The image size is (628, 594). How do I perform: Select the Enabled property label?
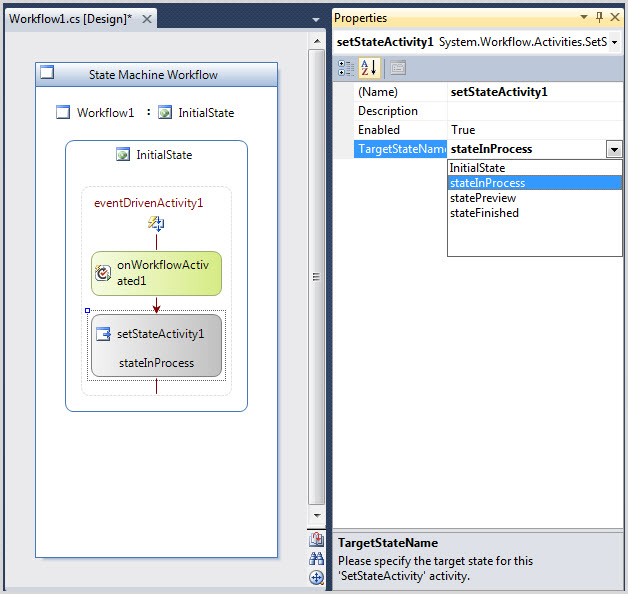point(400,130)
